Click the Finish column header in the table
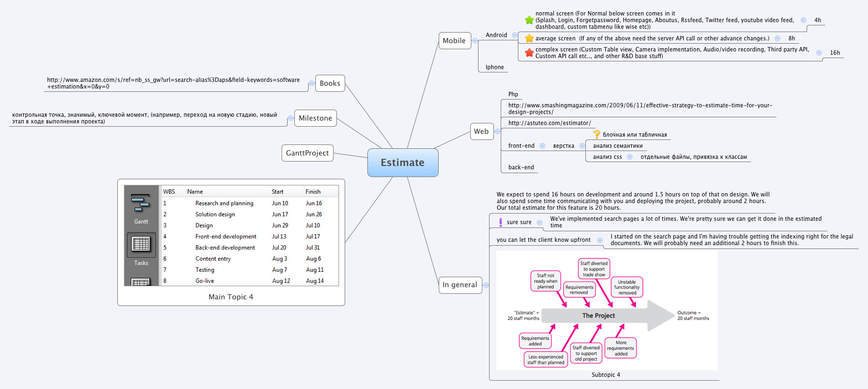The image size is (868, 389). [x=313, y=191]
